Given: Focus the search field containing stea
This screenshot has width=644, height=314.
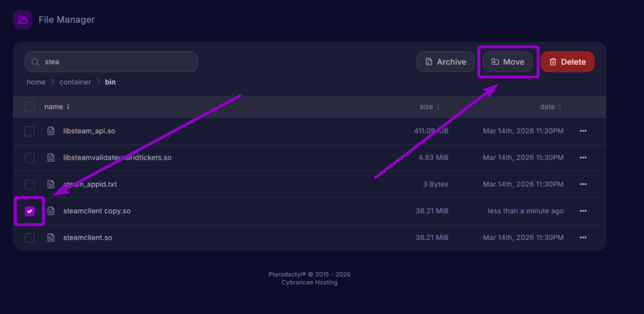Looking at the screenshot, I should click(x=111, y=62).
